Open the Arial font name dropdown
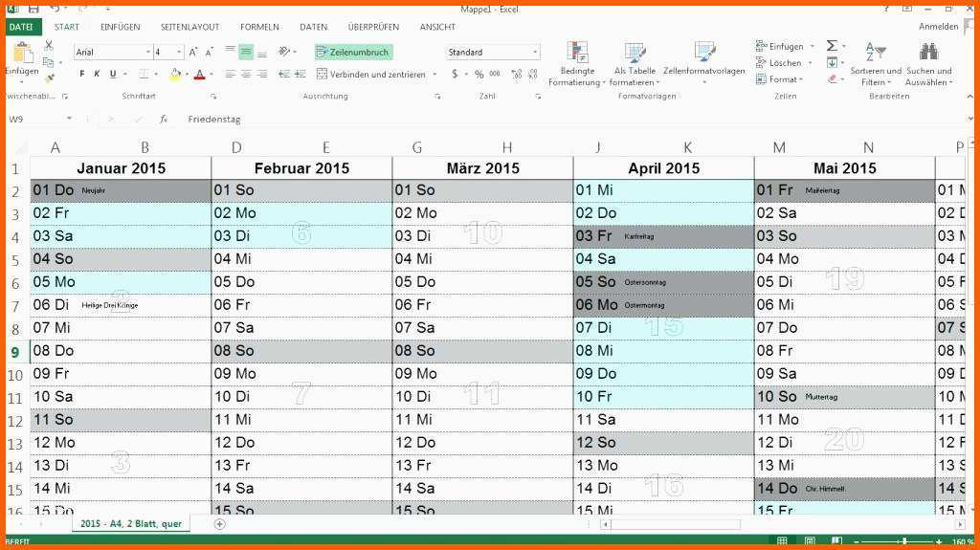 (148, 53)
